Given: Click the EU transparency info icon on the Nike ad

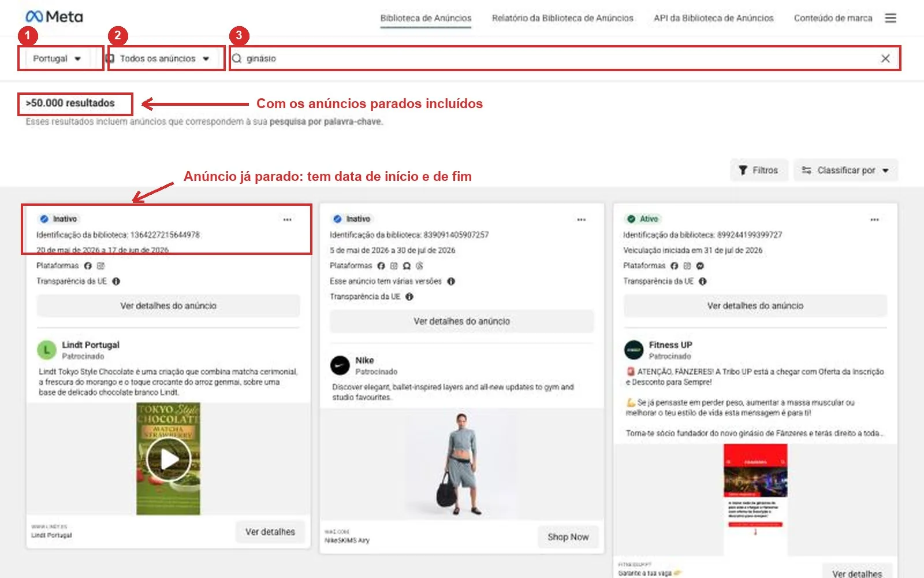Looking at the screenshot, I should coord(409,297).
